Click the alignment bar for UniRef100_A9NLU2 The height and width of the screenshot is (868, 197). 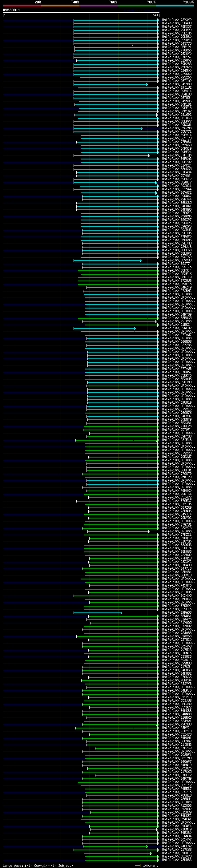[x=104, y=328]
